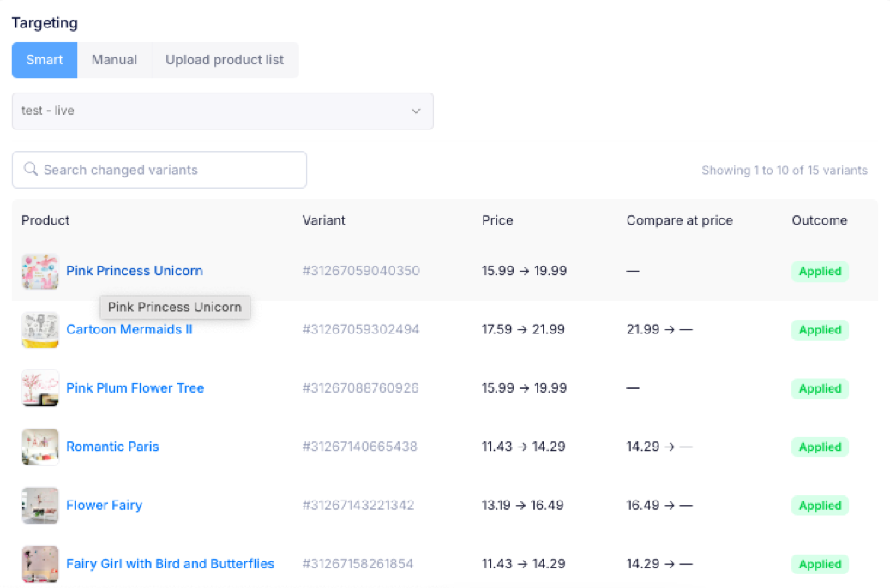The width and height of the screenshot is (890, 588).
Task: Switch to the Manual targeting tab
Action: point(114,60)
